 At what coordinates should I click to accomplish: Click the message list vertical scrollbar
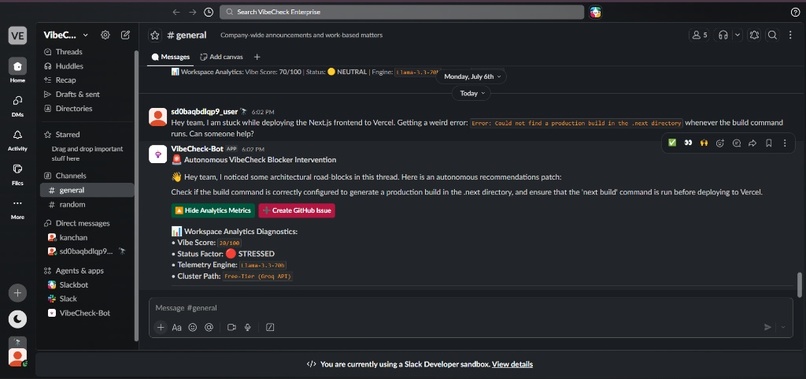pos(799,284)
